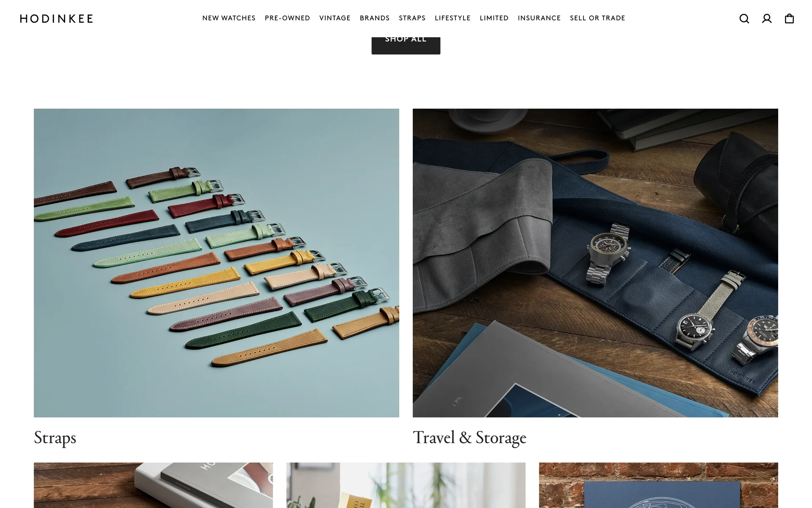812x508 pixels.
Task: Open the Lifestyle navigation menu
Action: point(453,18)
